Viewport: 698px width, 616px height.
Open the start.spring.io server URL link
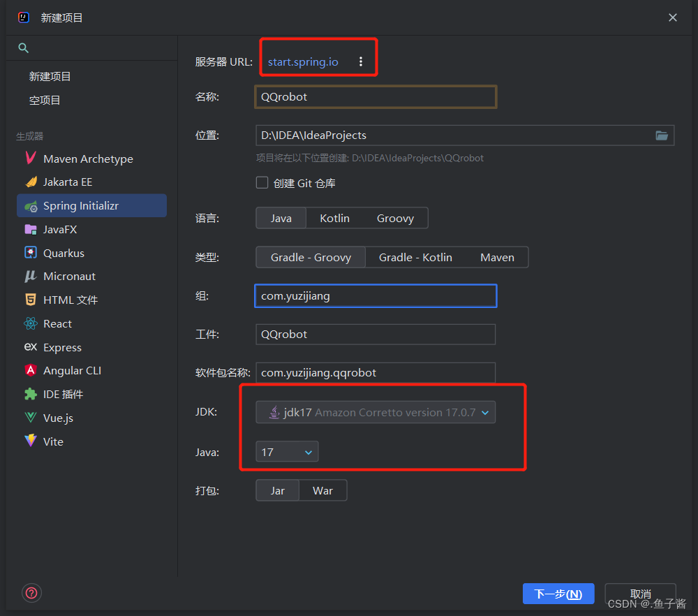[x=303, y=62]
